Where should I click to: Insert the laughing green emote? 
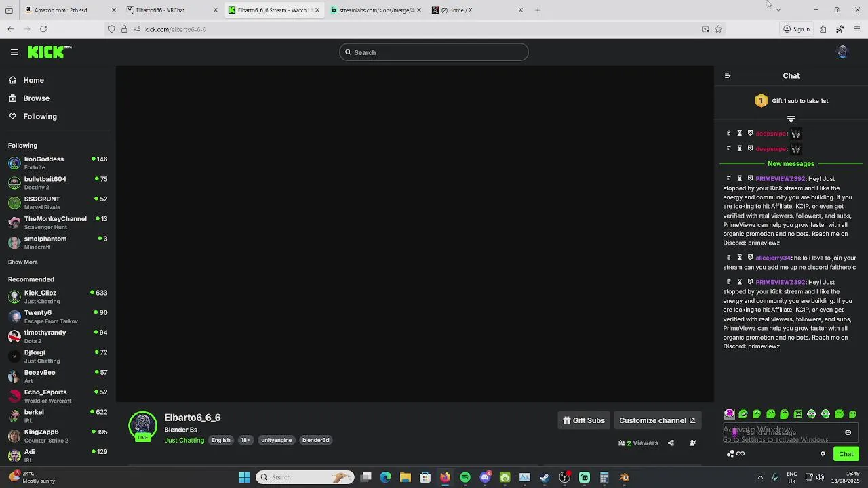743,414
